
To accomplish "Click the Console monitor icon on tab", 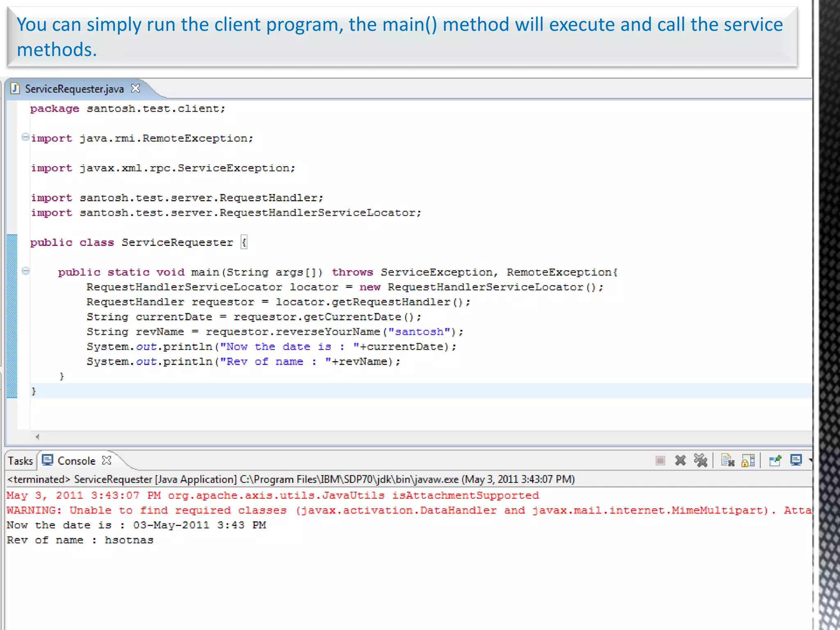I will pos(48,460).
